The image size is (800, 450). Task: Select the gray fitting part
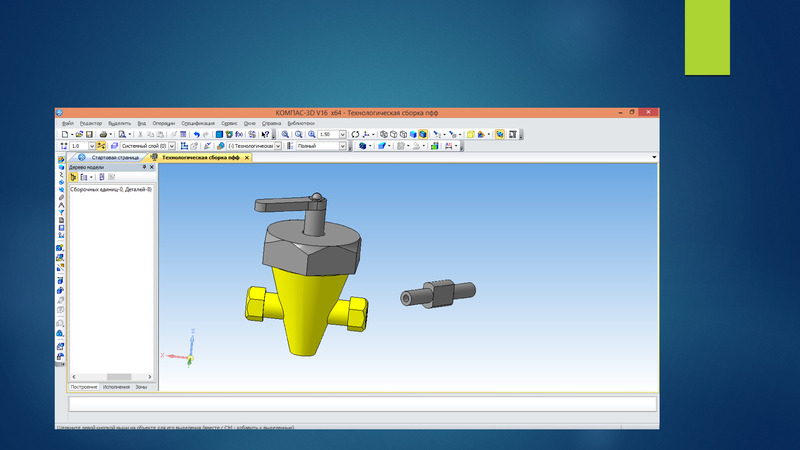[438, 293]
